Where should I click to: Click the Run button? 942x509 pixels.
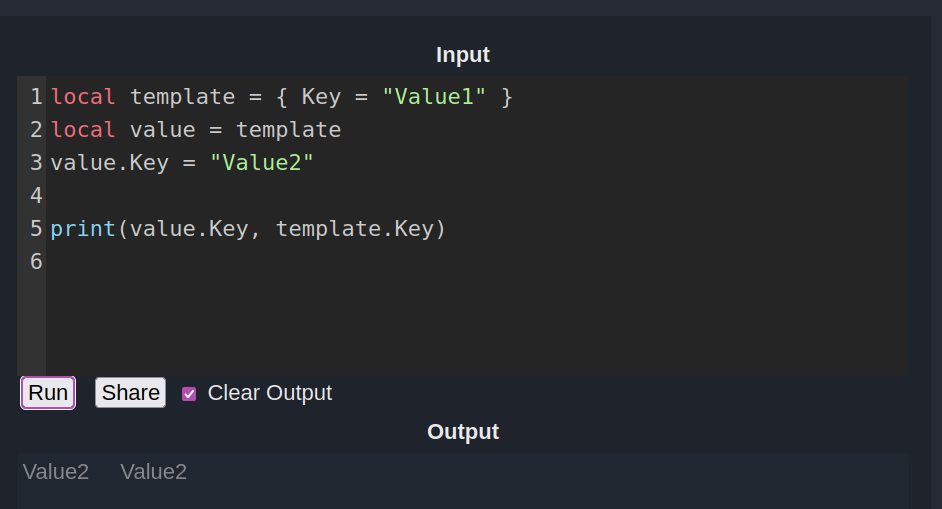(48, 392)
